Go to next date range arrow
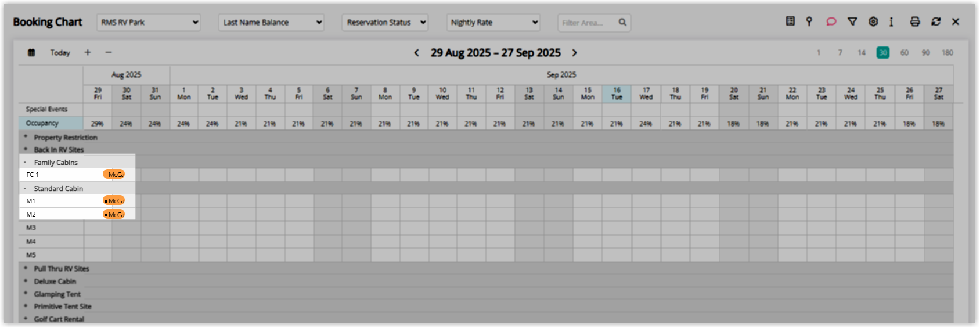The width and height of the screenshot is (980, 328). pyautogui.click(x=575, y=53)
